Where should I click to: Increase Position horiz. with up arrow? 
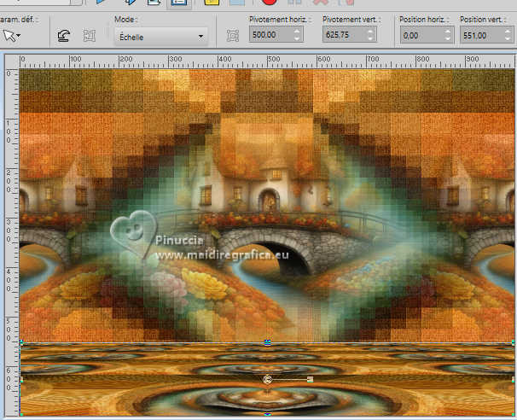point(448,32)
